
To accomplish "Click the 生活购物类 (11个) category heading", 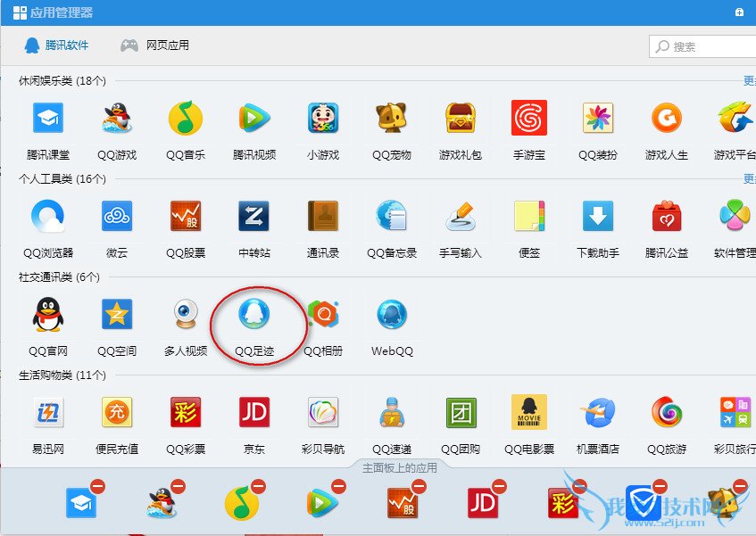I will click(62, 375).
